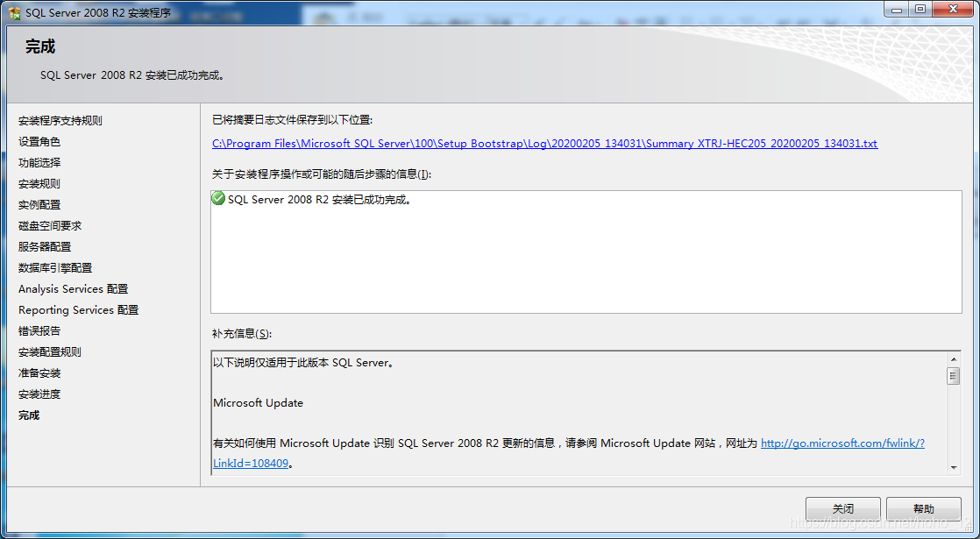Open the go.microsoft.com fwlink hyperlink
The height and width of the screenshot is (539, 980).
click(x=842, y=443)
